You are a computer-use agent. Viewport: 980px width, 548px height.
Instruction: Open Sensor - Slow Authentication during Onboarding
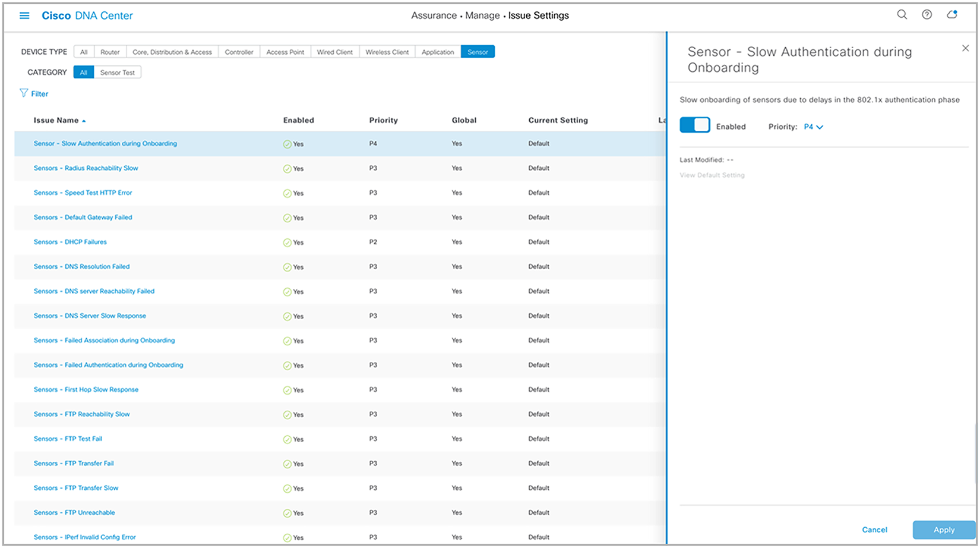click(105, 143)
